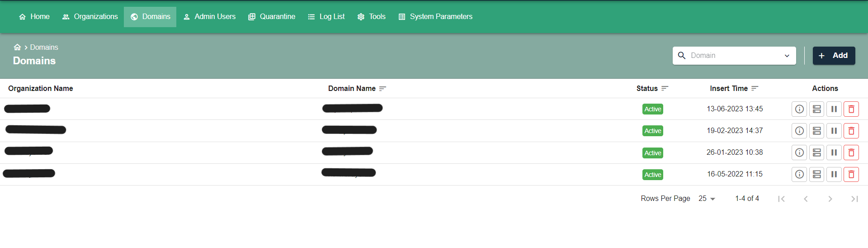The height and width of the screenshot is (248, 868).
Task: Click the 1-4 of 4 pagination text
Action: pyautogui.click(x=747, y=199)
